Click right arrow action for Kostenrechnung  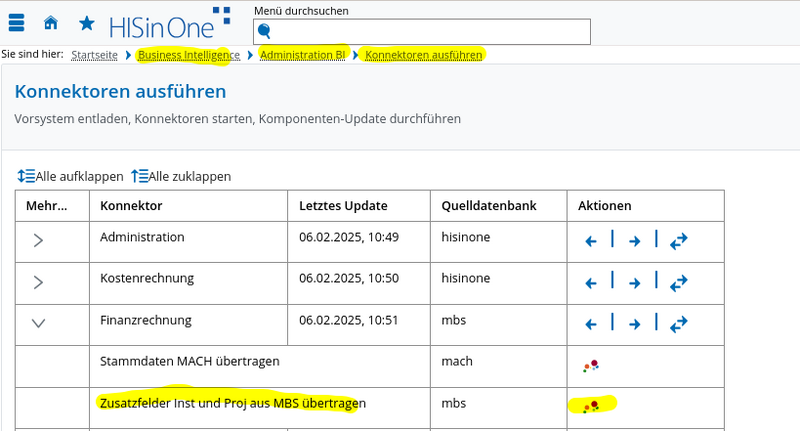[634, 283]
